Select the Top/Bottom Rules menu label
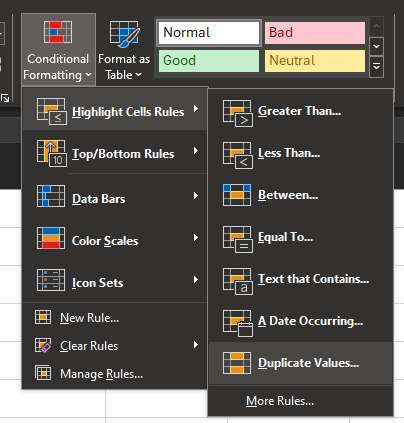Image resolution: width=404 pixels, height=423 pixels. (x=123, y=154)
